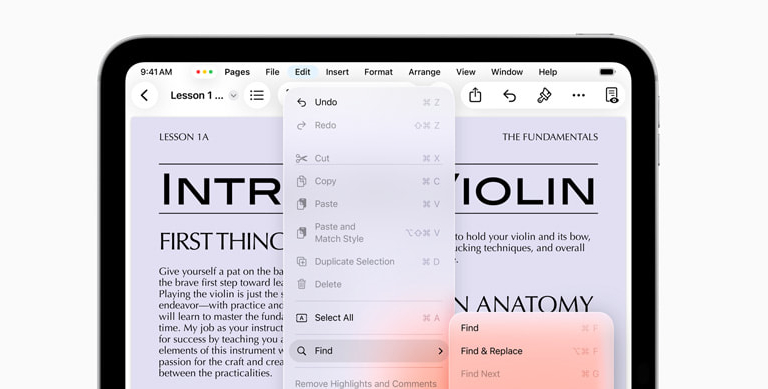Select Find in the submenu
Viewport: 768px width, 389px height.
(x=530, y=328)
